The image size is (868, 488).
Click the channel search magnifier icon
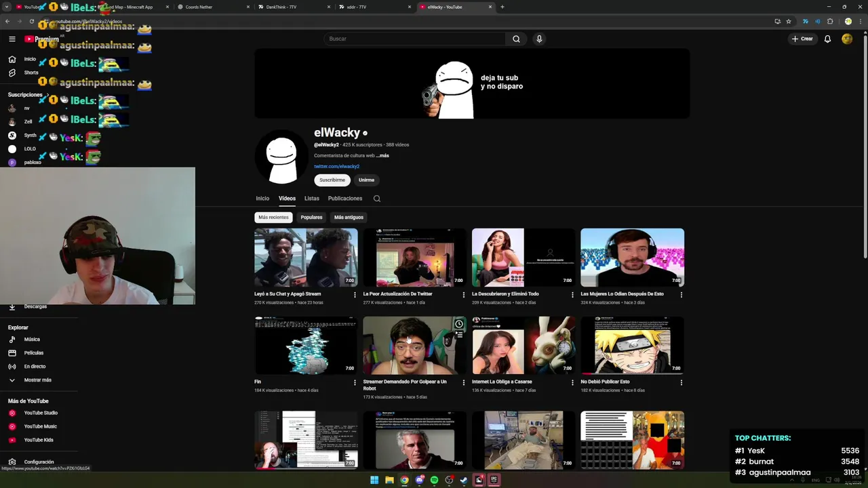pyautogui.click(x=377, y=199)
